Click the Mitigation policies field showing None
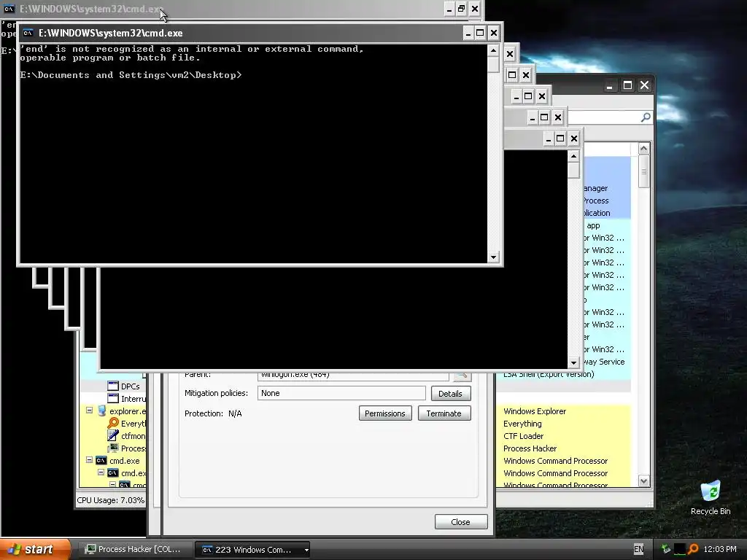The image size is (747, 560). coord(341,393)
